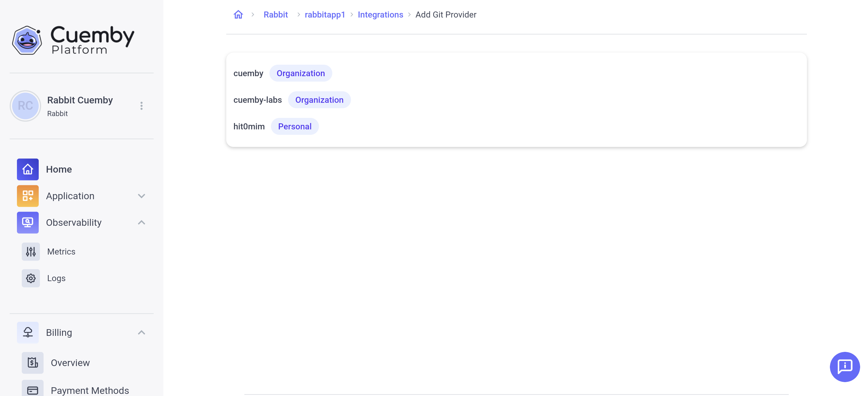Click the Billing cloud icon

click(28, 332)
